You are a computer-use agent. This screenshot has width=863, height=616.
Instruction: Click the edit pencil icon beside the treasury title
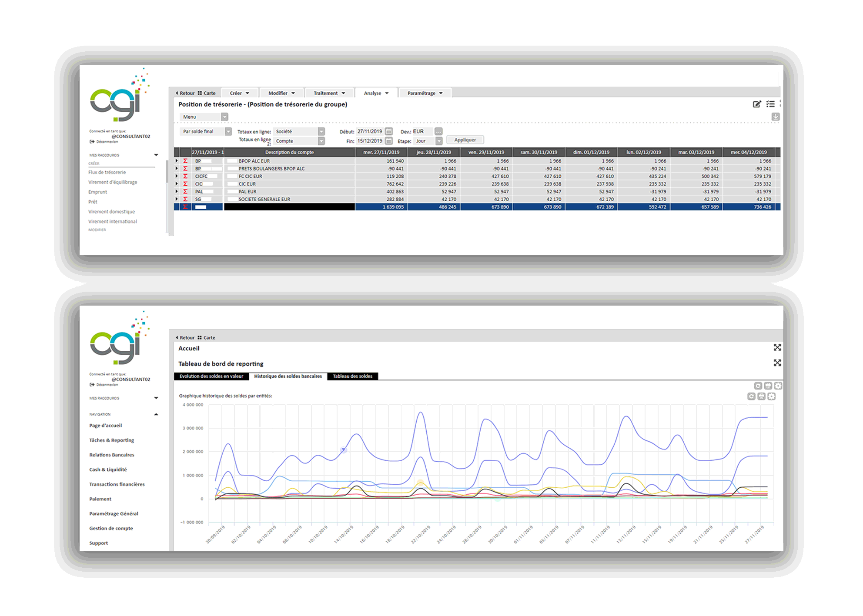[757, 104]
